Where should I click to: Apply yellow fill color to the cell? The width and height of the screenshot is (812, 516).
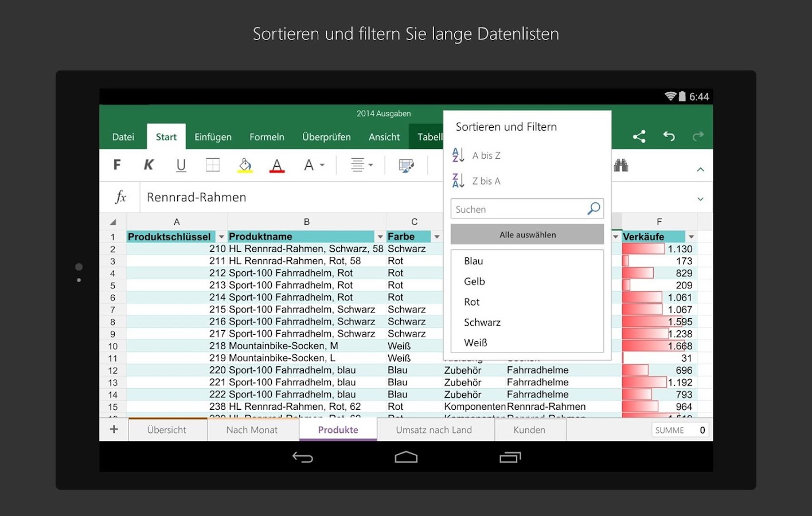245,165
